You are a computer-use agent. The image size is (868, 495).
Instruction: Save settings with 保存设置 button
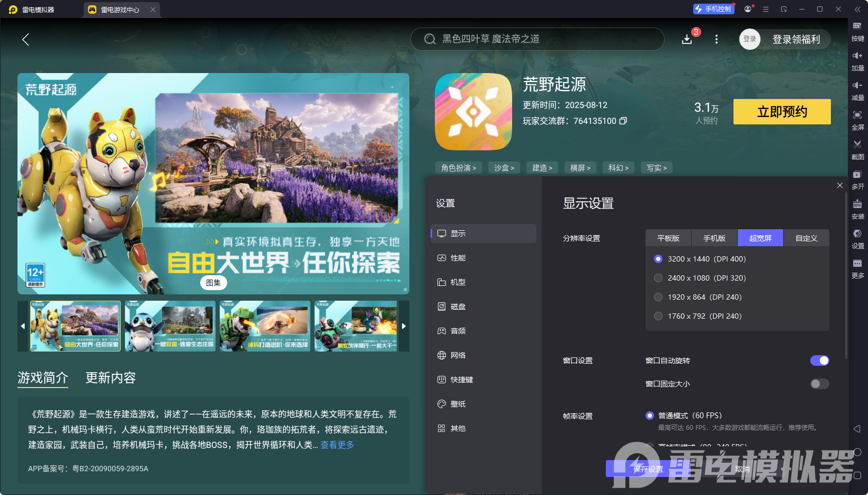(x=647, y=469)
